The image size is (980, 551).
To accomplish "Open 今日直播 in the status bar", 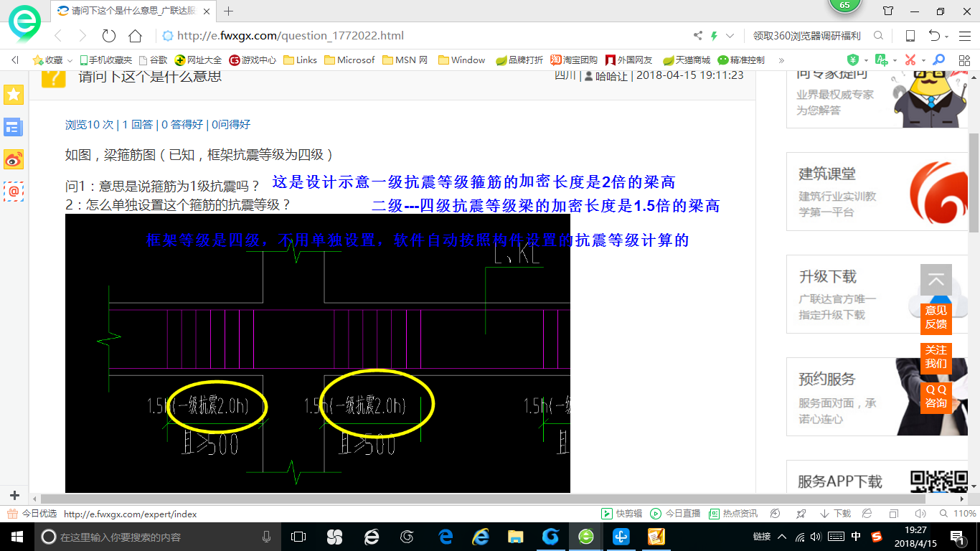I will (675, 514).
